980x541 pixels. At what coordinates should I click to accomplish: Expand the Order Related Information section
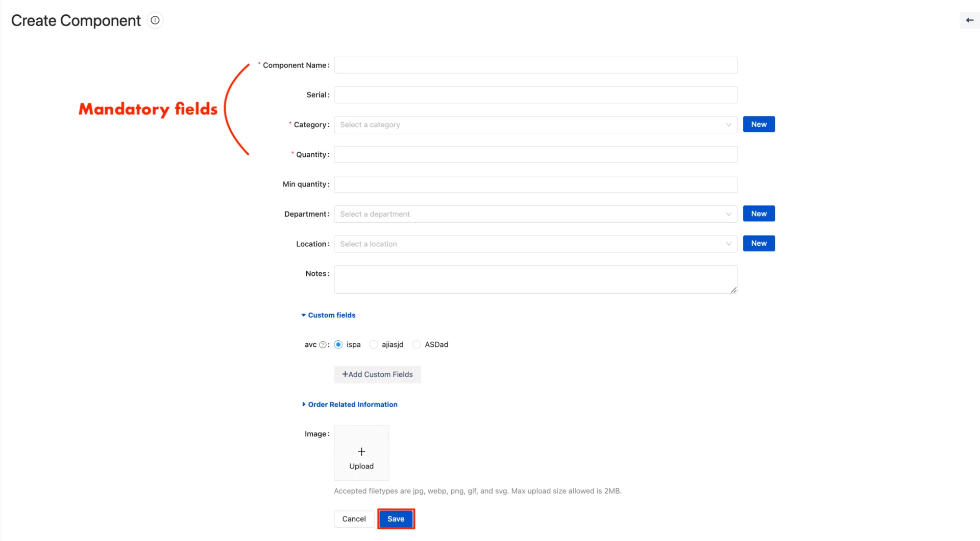click(350, 404)
